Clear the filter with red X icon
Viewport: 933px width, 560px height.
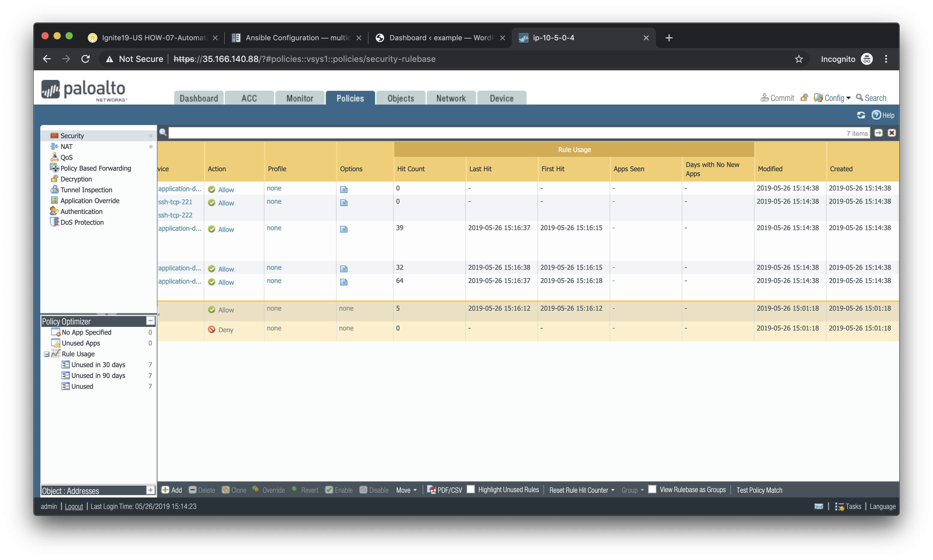[x=892, y=133]
